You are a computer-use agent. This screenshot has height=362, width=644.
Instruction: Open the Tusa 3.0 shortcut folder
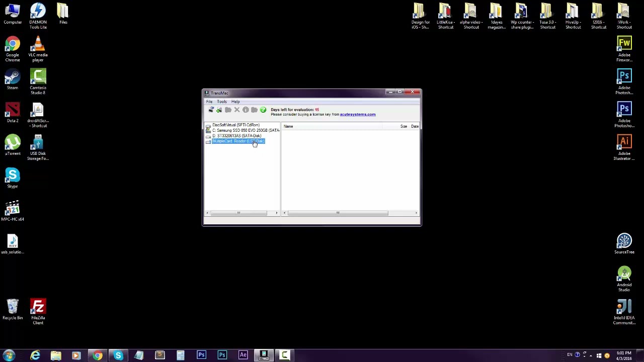coord(547,16)
